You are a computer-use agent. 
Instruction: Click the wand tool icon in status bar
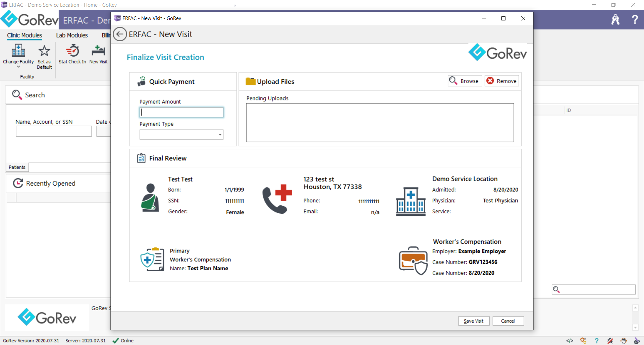click(x=610, y=341)
